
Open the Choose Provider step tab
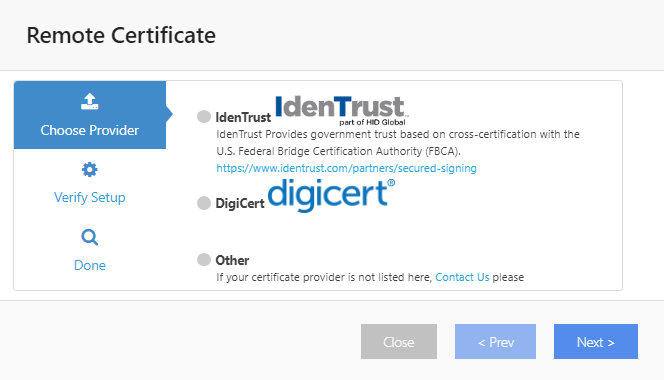click(90, 115)
